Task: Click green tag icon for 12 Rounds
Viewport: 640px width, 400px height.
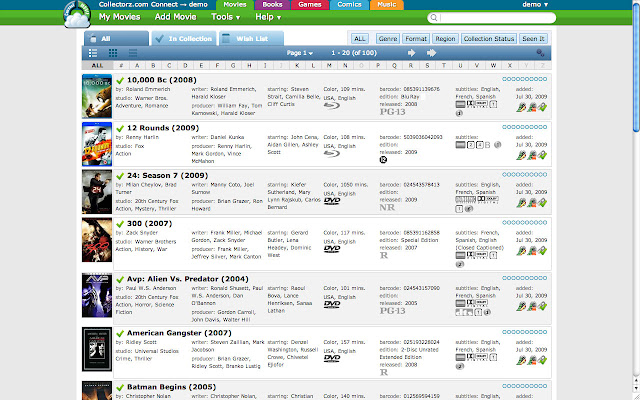Action: pyautogui.click(x=542, y=155)
